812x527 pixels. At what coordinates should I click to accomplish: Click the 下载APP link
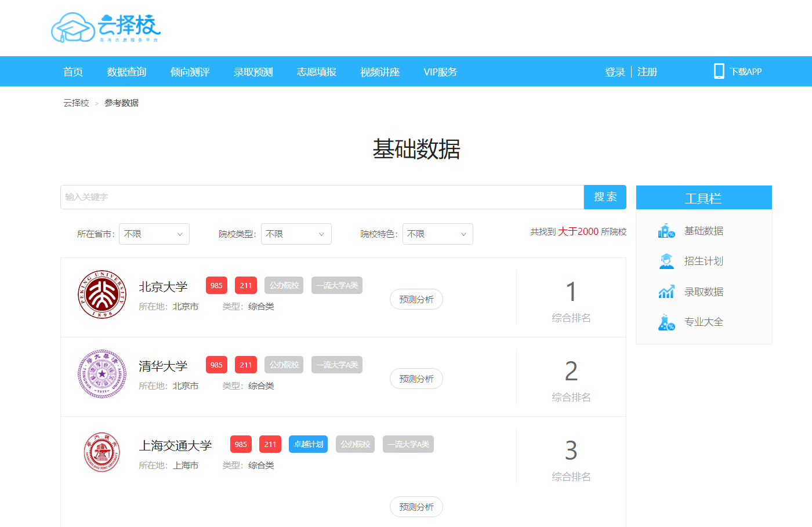click(746, 72)
